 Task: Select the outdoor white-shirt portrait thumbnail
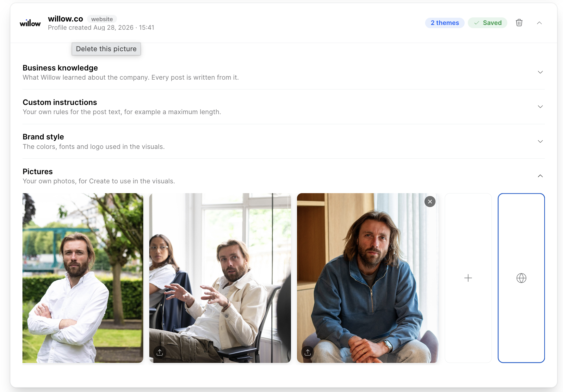pyautogui.click(x=83, y=278)
